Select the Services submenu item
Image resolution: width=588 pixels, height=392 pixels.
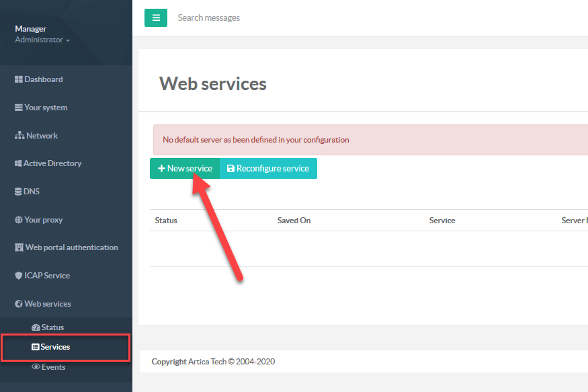point(54,348)
